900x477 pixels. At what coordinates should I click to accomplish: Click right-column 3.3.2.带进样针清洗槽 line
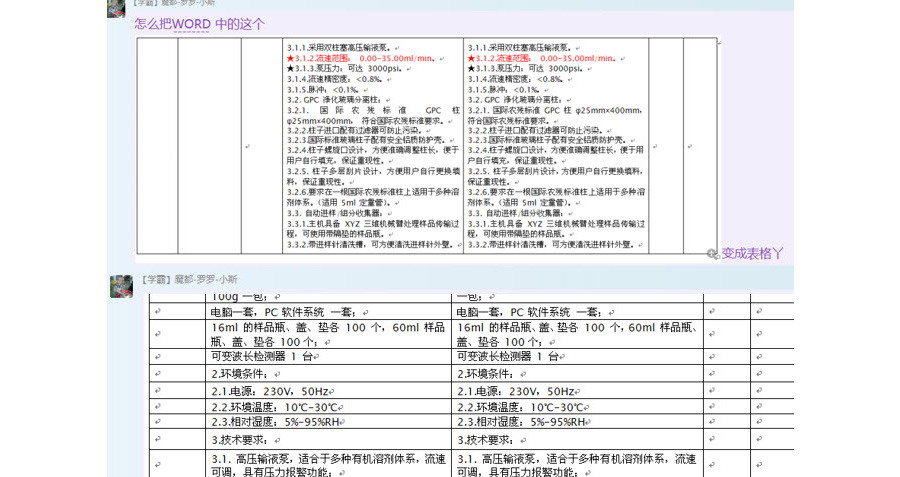(554, 245)
